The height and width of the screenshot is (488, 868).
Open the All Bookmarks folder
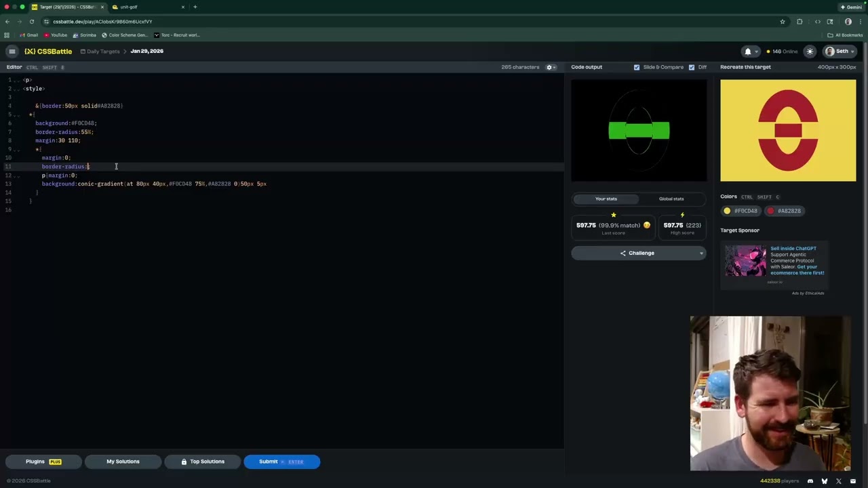coord(845,35)
